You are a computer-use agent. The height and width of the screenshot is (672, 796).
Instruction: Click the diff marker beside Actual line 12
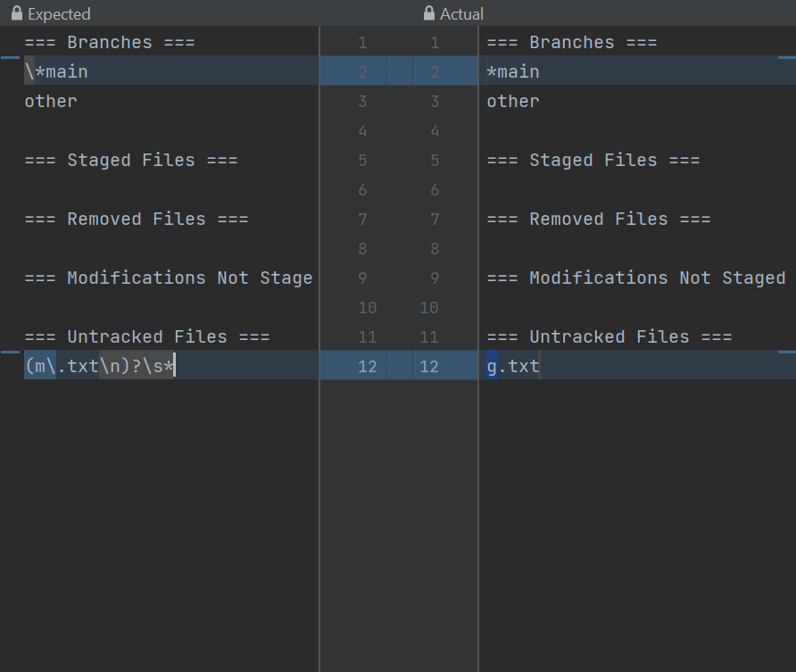tap(787, 352)
